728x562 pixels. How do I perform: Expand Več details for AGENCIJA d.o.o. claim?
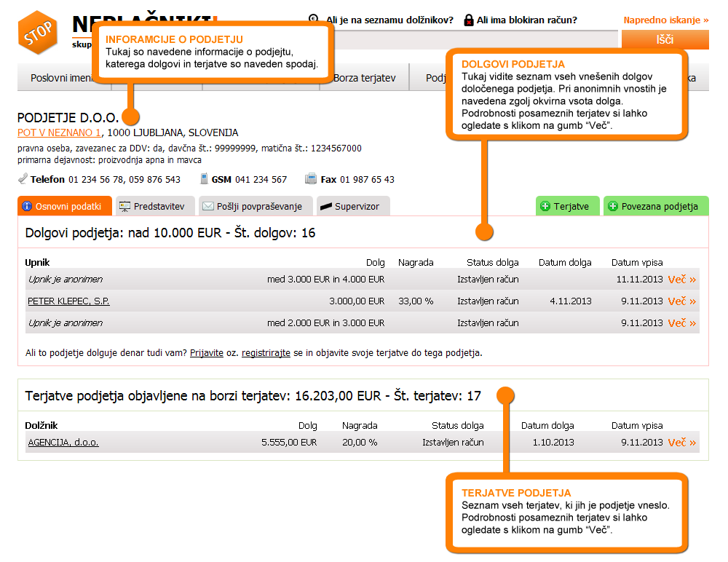681,443
